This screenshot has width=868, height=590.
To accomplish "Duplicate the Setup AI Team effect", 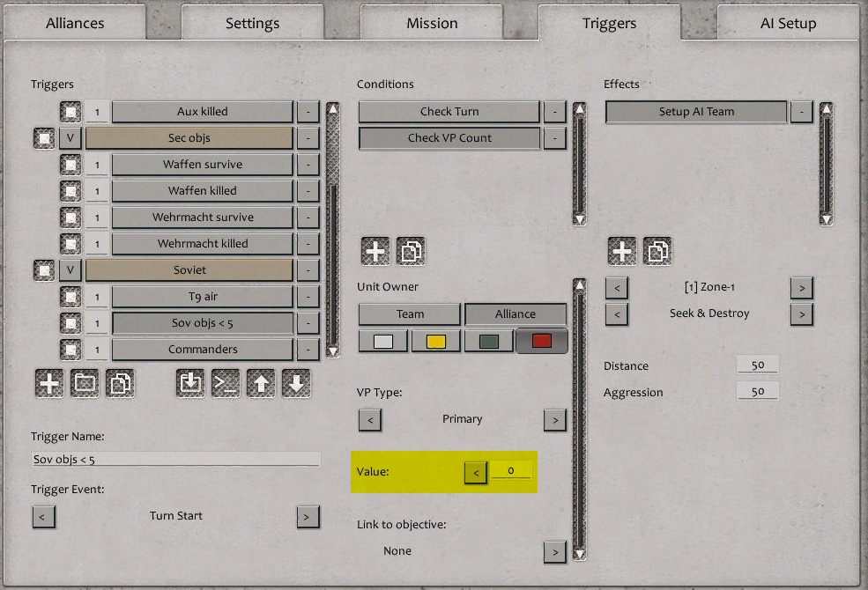I will tap(656, 250).
